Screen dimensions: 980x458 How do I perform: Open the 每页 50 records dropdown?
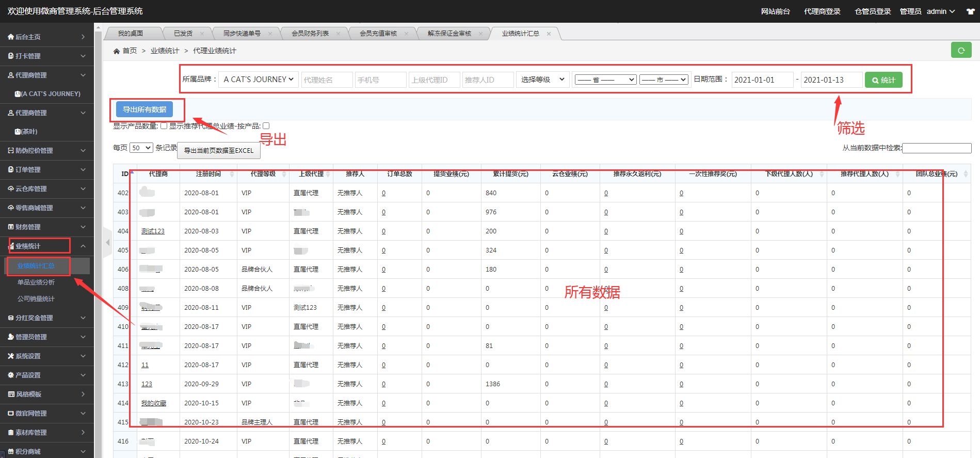[x=141, y=148]
